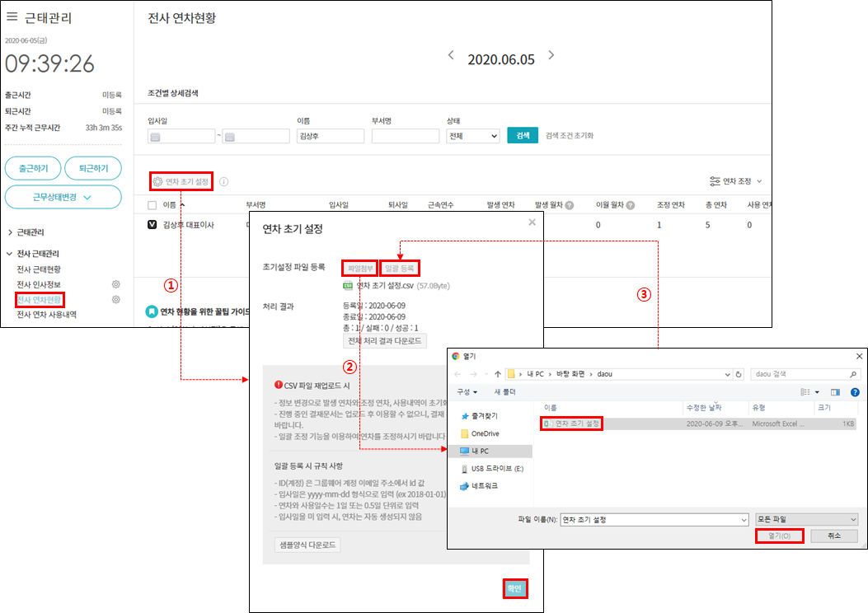Viewport: 868px width, 613px height.
Task: Go to previous date with left arrow
Action: (x=451, y=56)
